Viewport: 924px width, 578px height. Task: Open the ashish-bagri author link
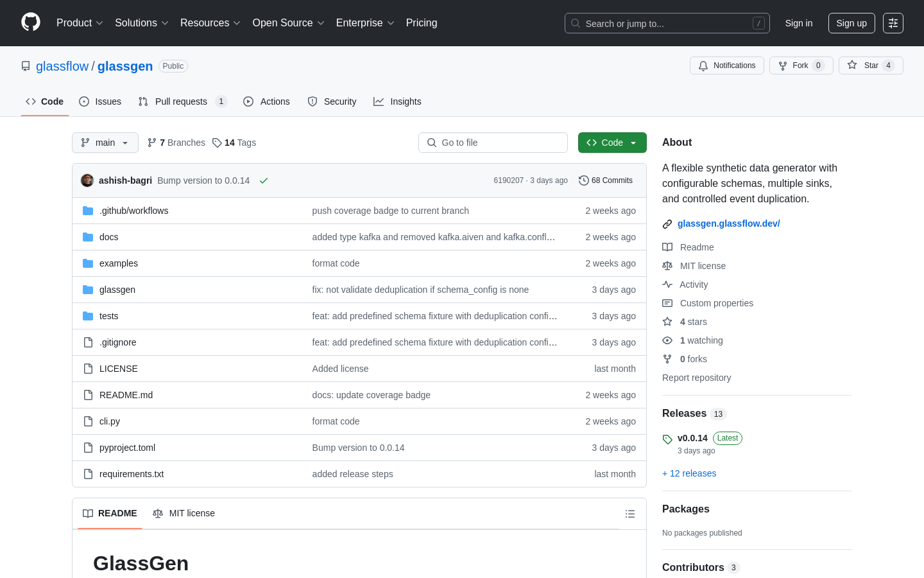[x=125, y=180]
